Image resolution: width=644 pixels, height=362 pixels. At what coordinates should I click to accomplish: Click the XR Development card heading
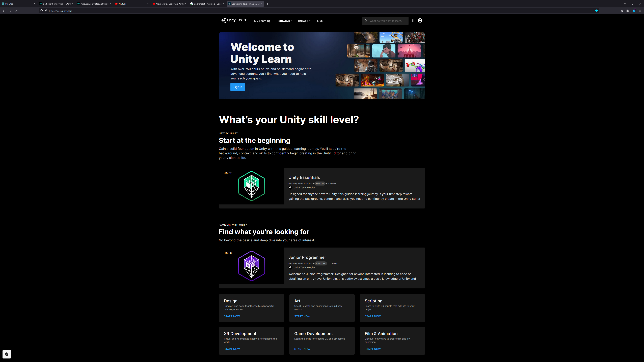(240, 334)
